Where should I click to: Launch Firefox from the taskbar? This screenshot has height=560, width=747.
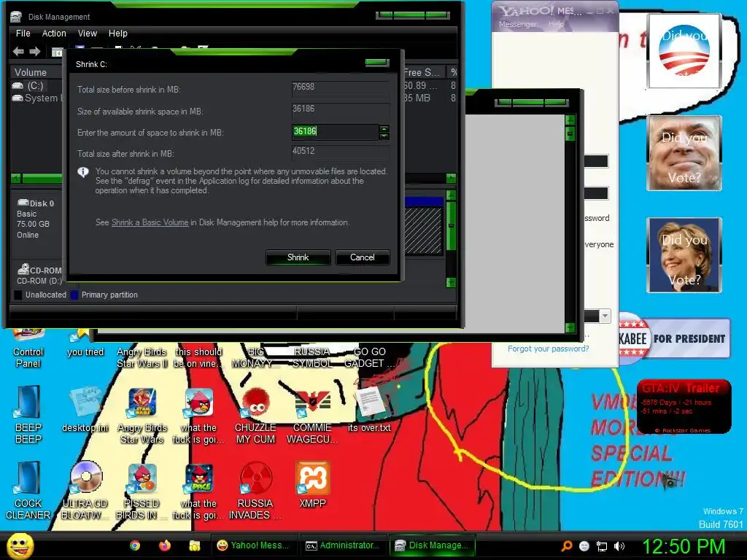[164, 545]
